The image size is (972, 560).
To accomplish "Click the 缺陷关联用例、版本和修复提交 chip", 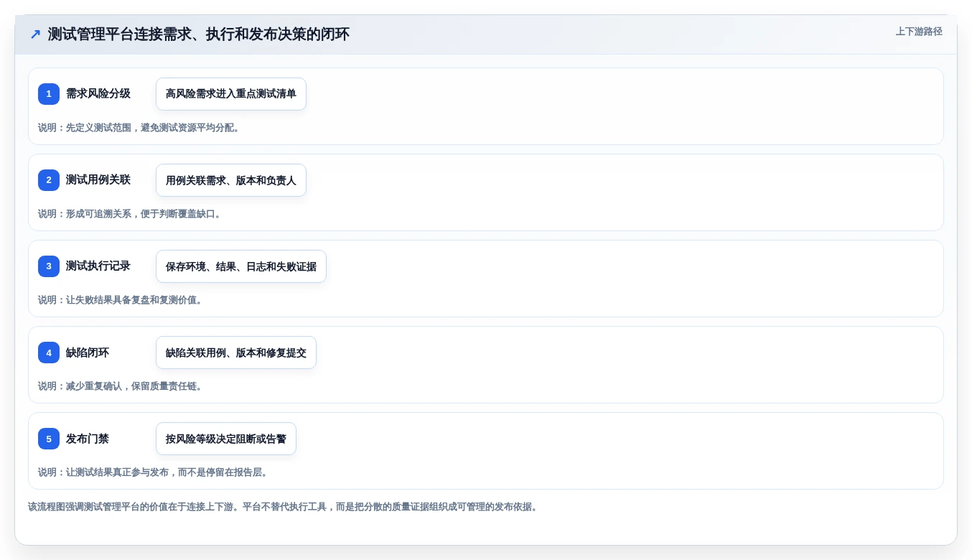I will pyautogui.click(x=236, y=353).
